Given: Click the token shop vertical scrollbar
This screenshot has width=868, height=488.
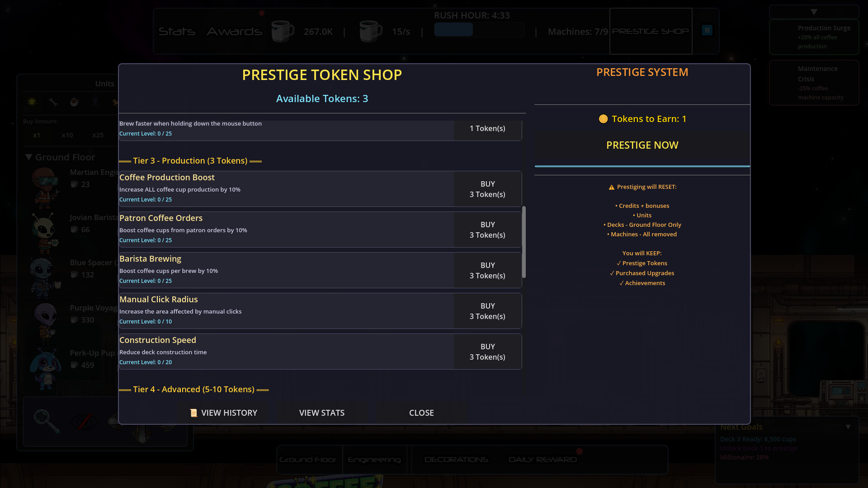Looking at the screenshot, I should [x=524, y=242].
